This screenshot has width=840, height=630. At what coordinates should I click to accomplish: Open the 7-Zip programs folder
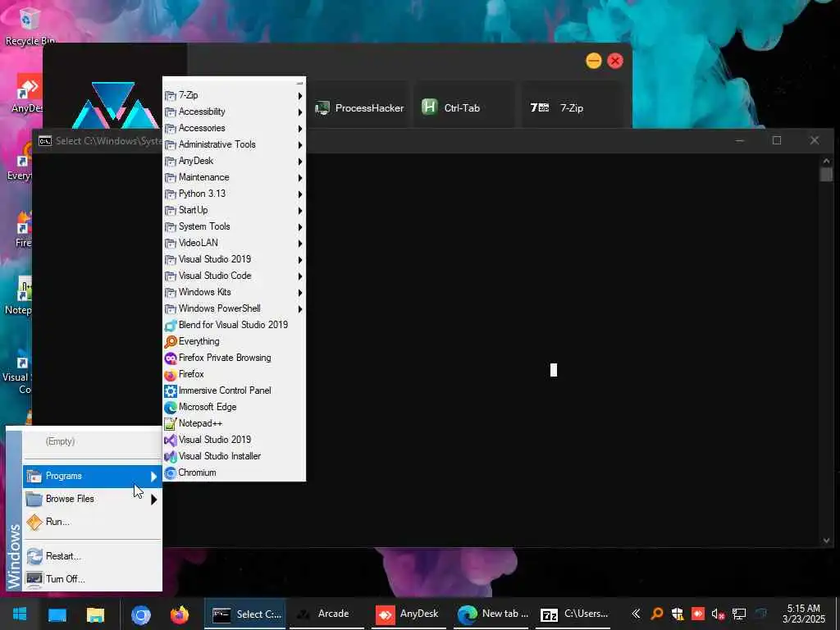click(x=234, y=95)
